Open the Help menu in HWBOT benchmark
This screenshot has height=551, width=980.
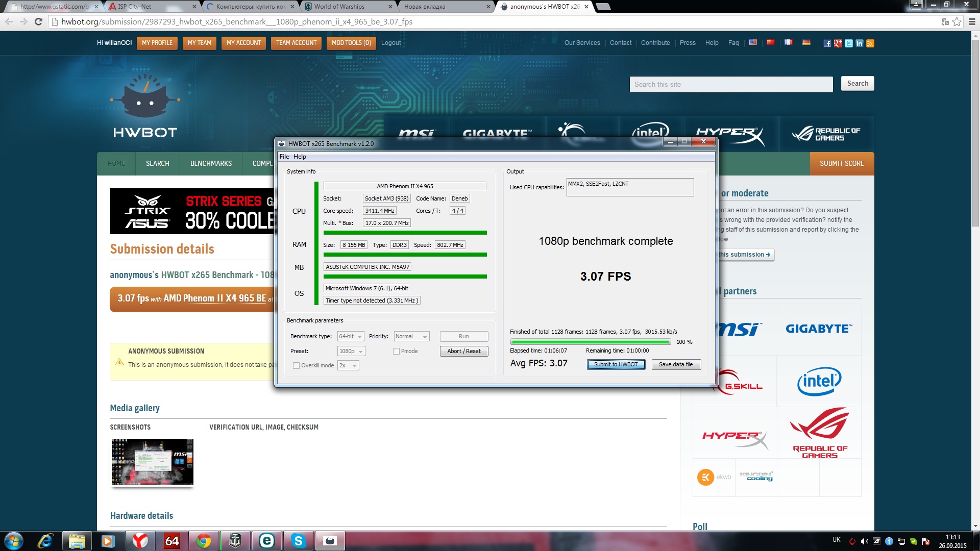coord(300,157)
